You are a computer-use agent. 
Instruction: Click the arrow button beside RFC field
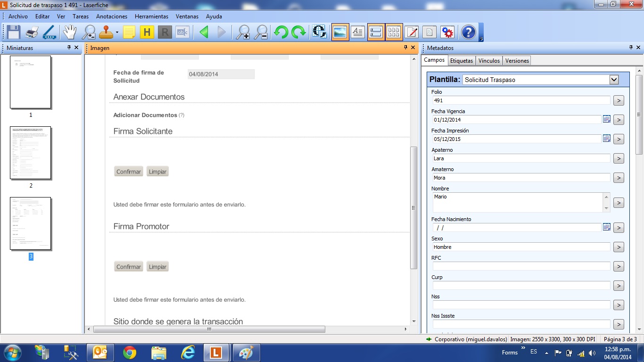click(619, 266)
